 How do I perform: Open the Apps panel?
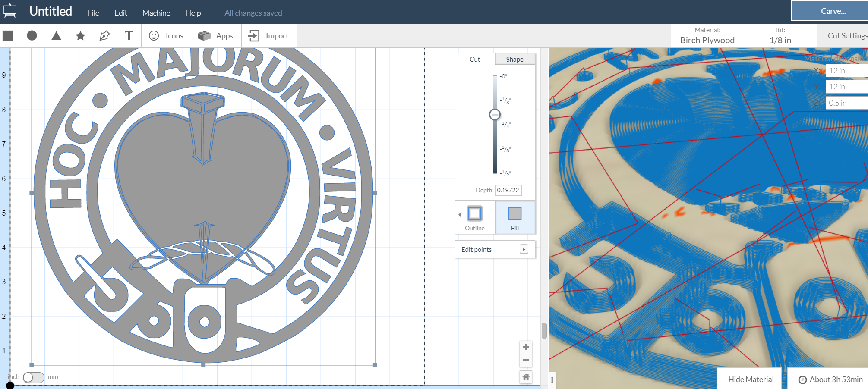point(215,36)
